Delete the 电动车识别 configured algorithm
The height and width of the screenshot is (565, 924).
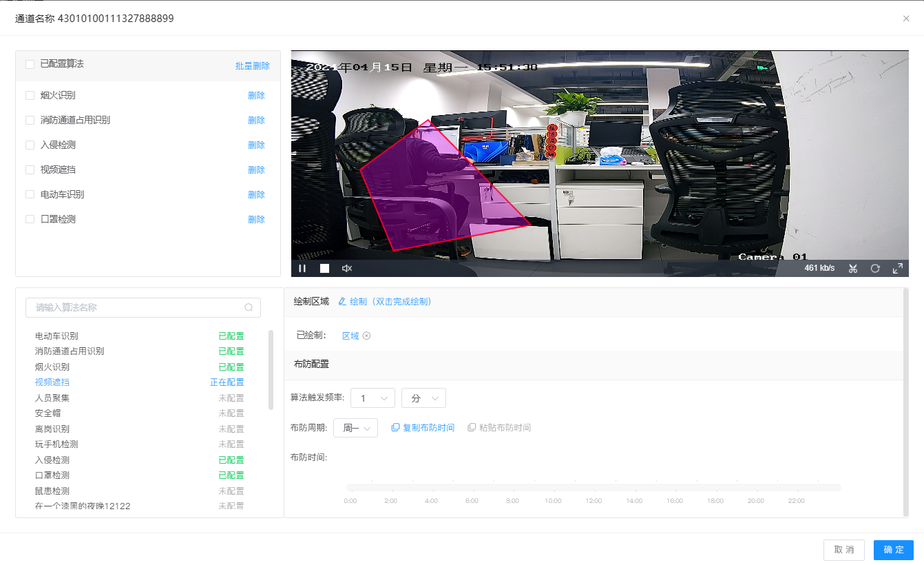(256, 195)
